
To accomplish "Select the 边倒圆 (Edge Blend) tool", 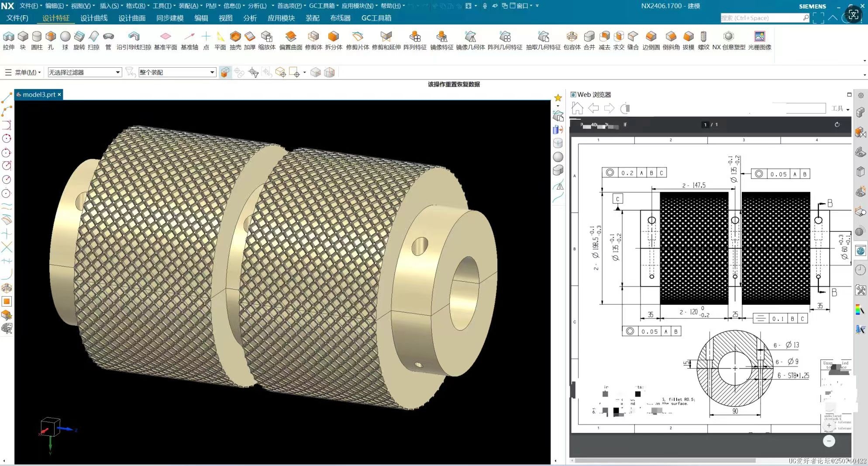I will tap(651, 40).
